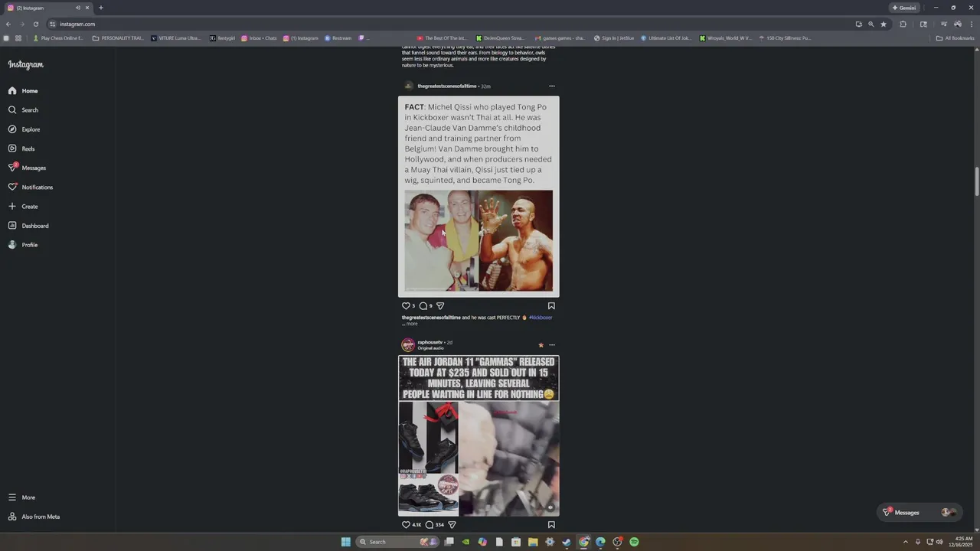The image size is (980, 551).
Task: Like the thegreatestscenesofalltime post
Action: [x=406, y=306]
